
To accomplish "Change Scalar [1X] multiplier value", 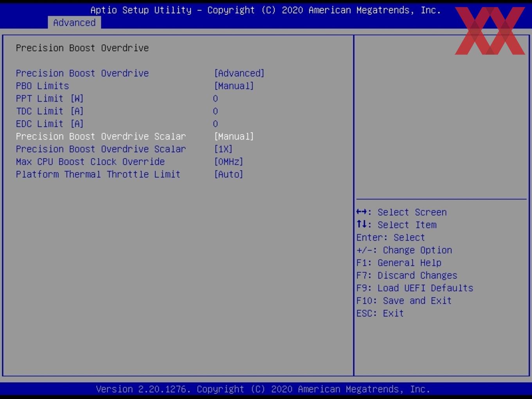I will [x=223, y=149].
